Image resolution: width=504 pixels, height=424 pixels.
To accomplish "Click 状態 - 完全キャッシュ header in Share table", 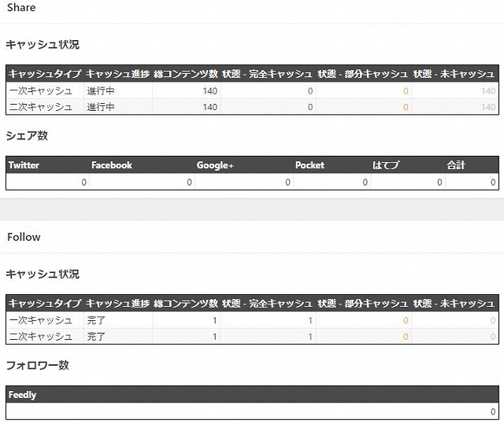I will [267, 74].
